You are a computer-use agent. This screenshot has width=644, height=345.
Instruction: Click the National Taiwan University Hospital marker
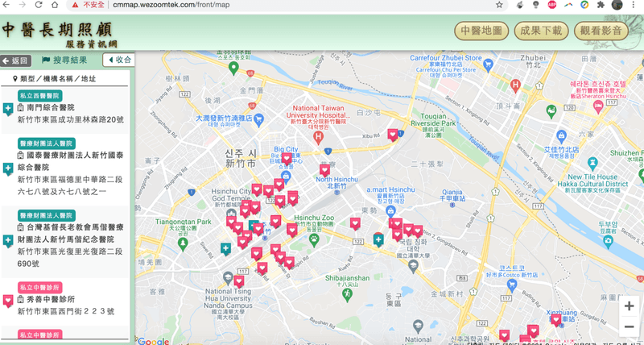coord(318,137)
